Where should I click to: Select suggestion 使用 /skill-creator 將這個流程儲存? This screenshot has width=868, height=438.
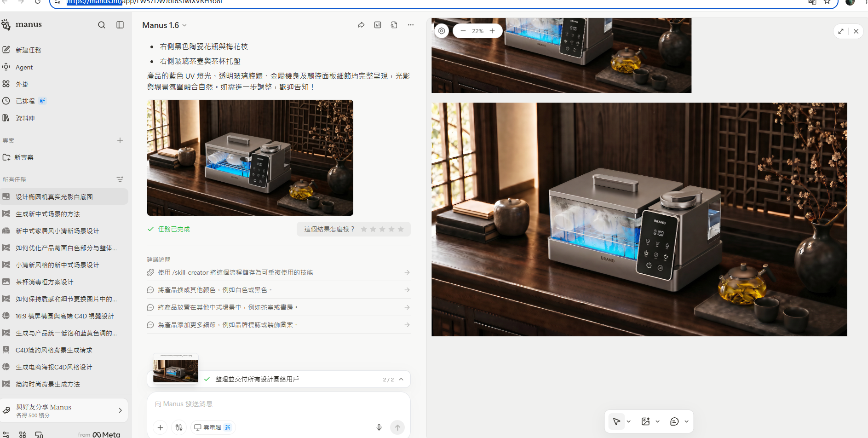pos(279,273)
